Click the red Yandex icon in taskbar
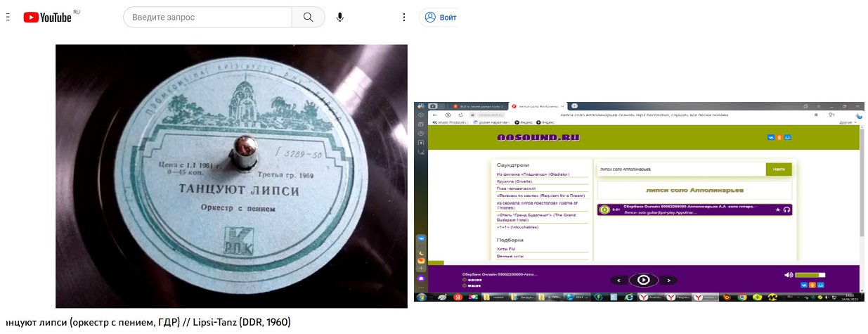 [457, 297]
